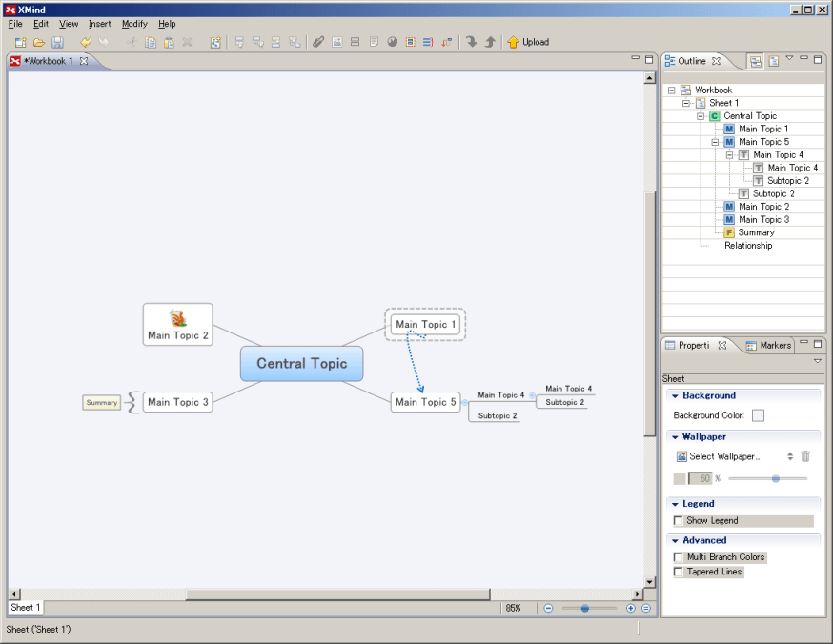Click the Undo arrow in the toolbar

coord(85,42)
